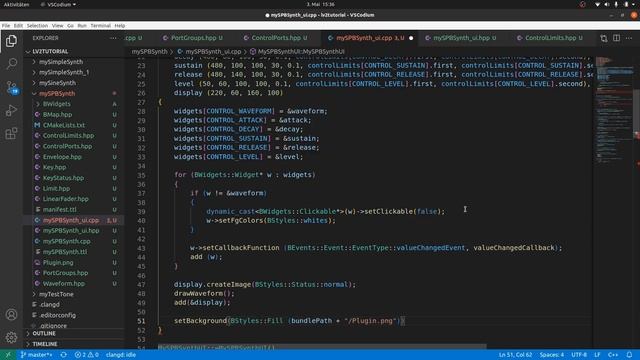
Task: Change Spaces: 4 indentation setting
Action: (x=551, y=355)
